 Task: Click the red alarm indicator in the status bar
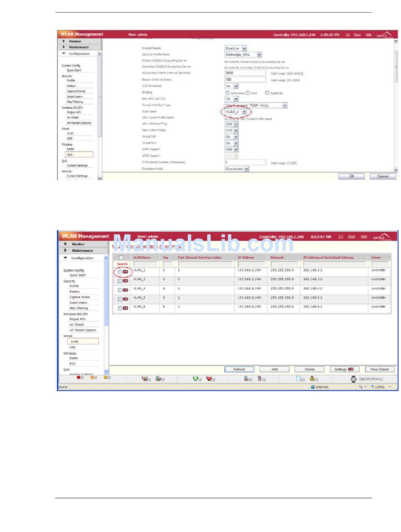pyautogui.click(x=79, y=378)
